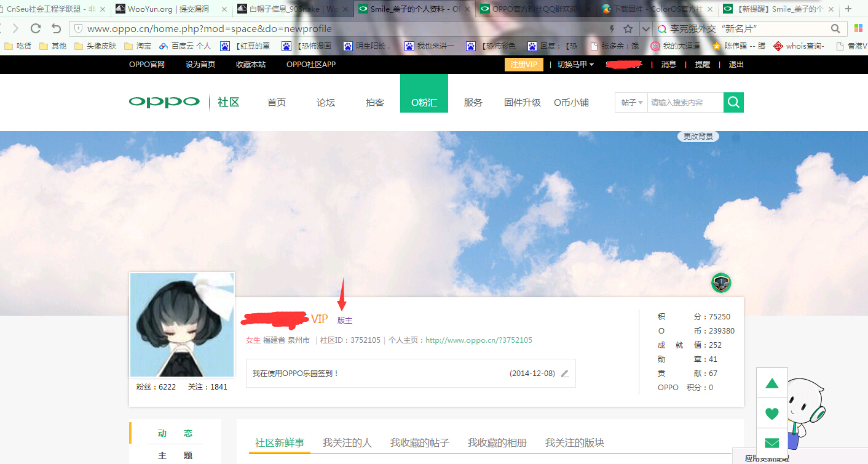Image resolution: width=868 pixels, height=464 pixels.
Task: Click the lightning speed-mode icon in address bar
Action: pyautogui.click(x=611, y=29)
